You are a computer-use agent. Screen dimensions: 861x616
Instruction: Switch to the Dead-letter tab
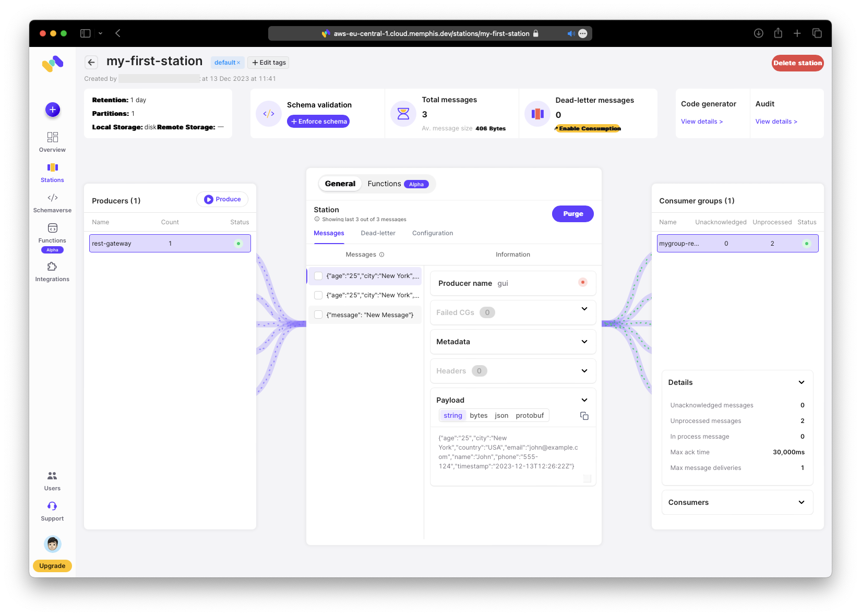pyautogui.click(x=378, y=233)
